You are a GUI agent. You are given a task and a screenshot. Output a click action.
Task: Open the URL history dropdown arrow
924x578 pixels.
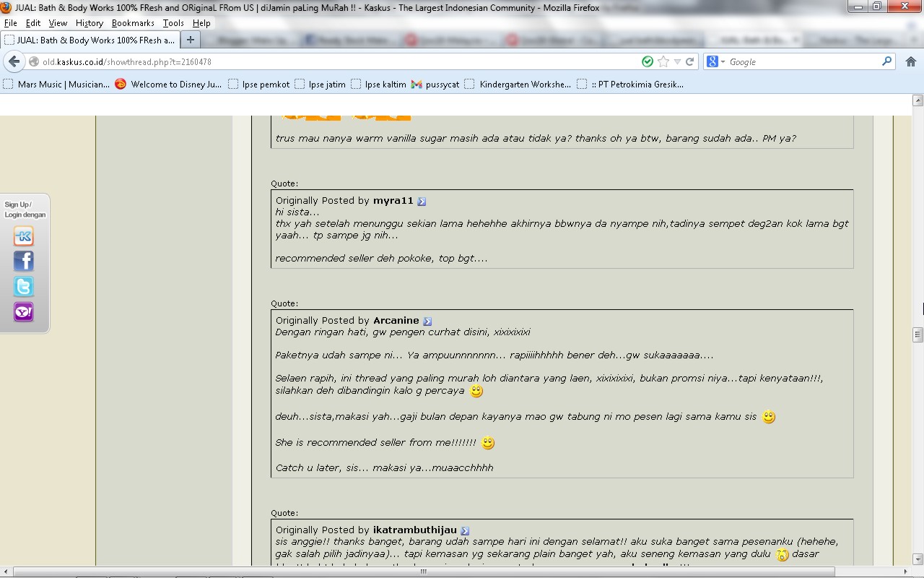tap(677, 62)
